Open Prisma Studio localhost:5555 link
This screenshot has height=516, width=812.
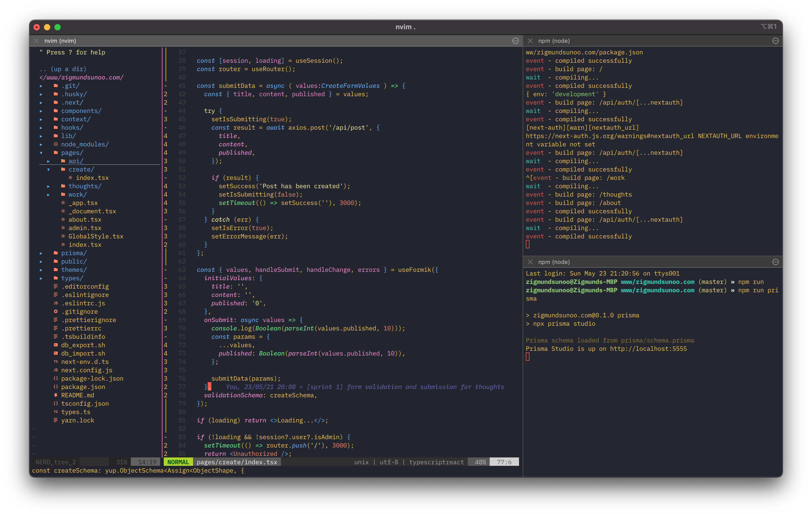click(648, 349)
